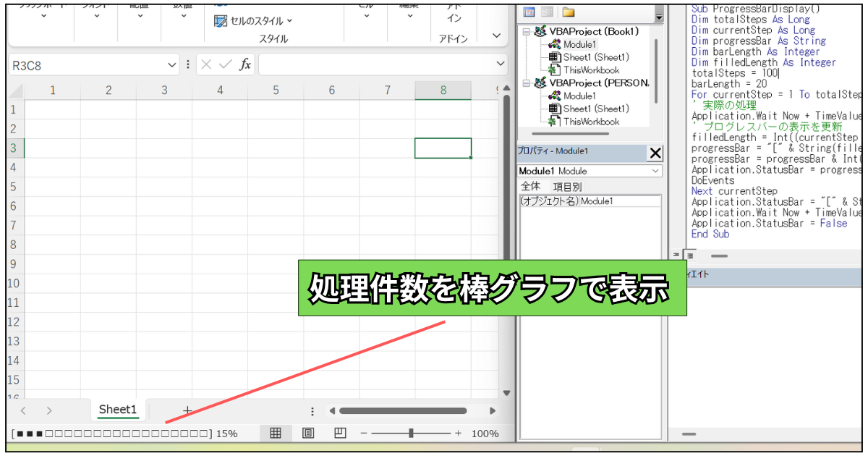Click the 'End Sub' code line
The image size is (868, 456).
(x=710, y=234)
